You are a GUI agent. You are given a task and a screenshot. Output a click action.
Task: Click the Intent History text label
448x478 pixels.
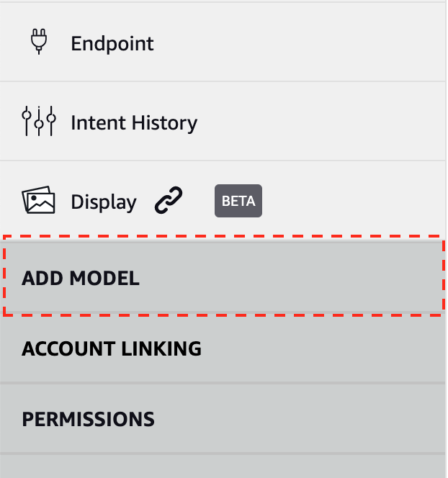point(134,122)
